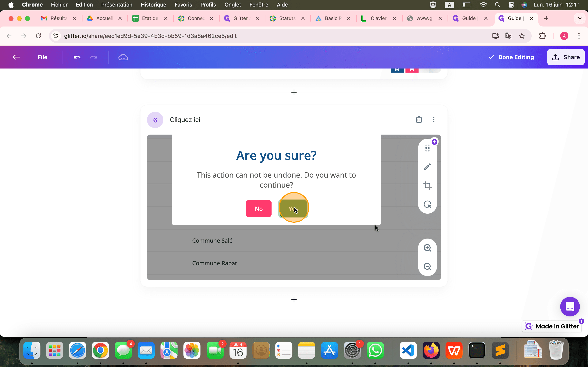Image resolution: width=588 pixels, height=367 pixels.
Task: Click the cursor highlight position tool
Action: (427, 204)
